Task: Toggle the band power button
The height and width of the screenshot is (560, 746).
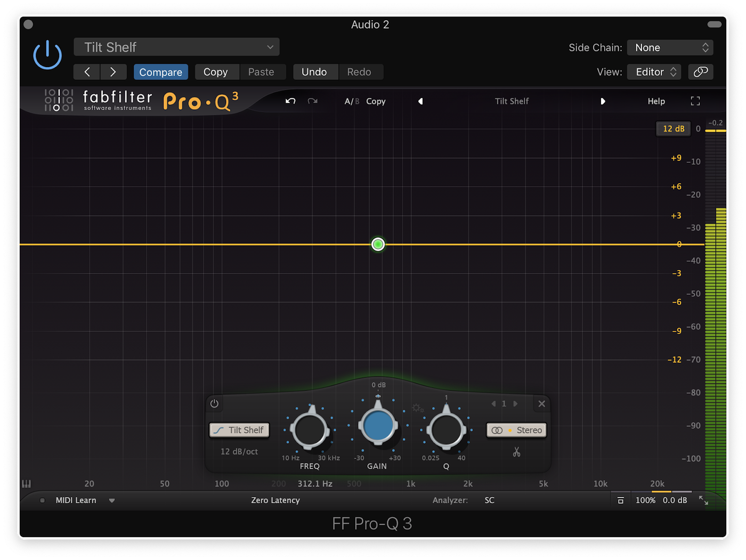Action: 214,403
